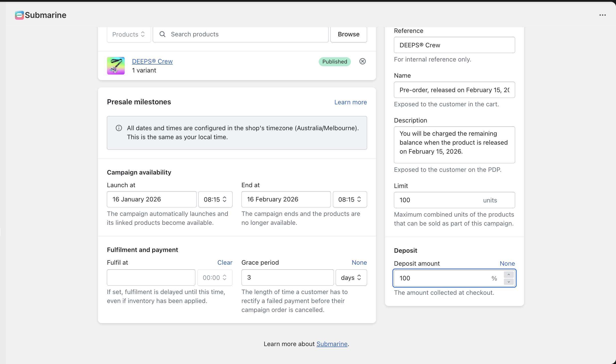Set Grace period to None
This screenshot has height=364, width=616.
click(359, 263)
